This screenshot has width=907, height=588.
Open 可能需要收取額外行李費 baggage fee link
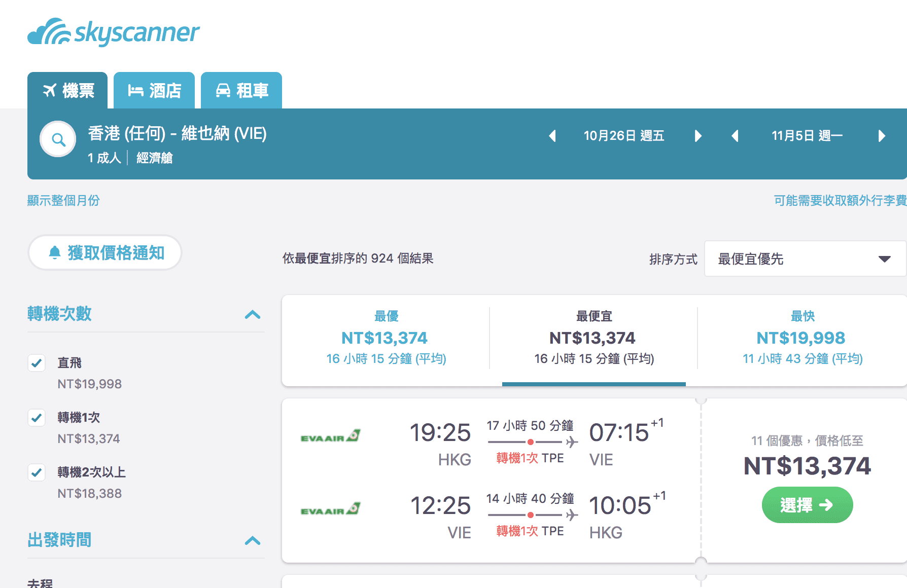[840, 201]
